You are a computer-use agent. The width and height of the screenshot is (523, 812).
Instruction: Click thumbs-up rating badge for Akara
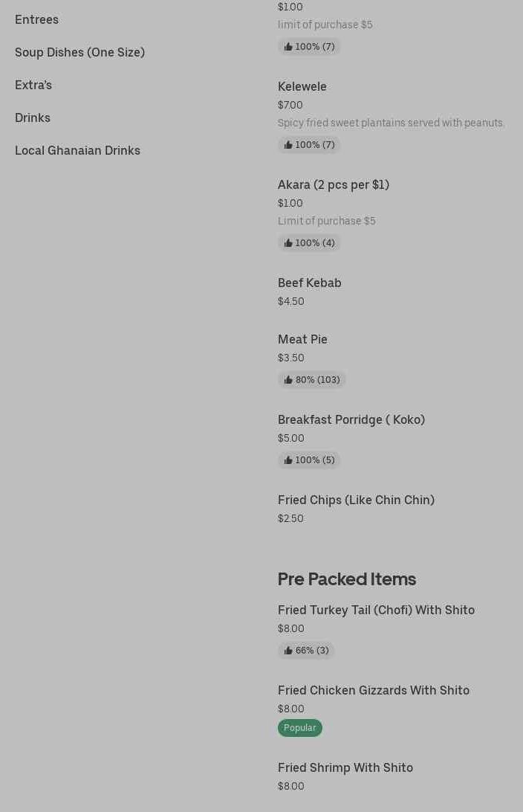[x=309, y=243]
